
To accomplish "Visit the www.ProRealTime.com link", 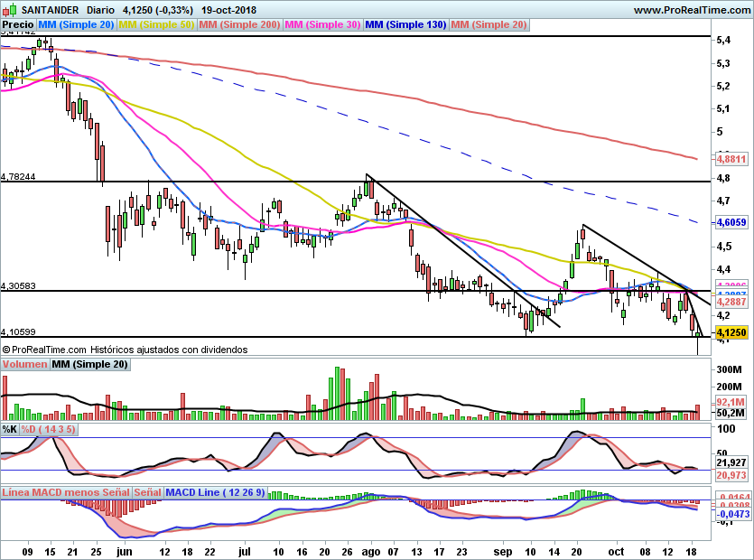I will click(x=692, y=10).
